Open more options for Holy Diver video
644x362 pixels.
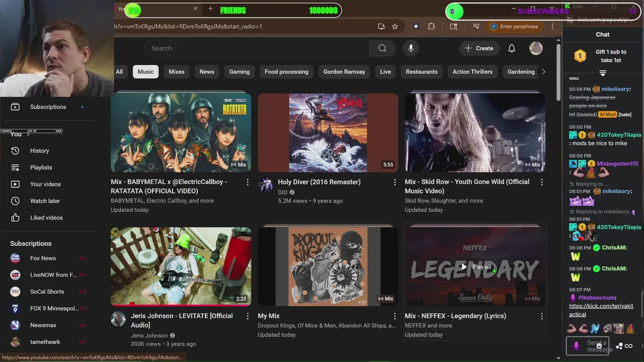point(394,183)
